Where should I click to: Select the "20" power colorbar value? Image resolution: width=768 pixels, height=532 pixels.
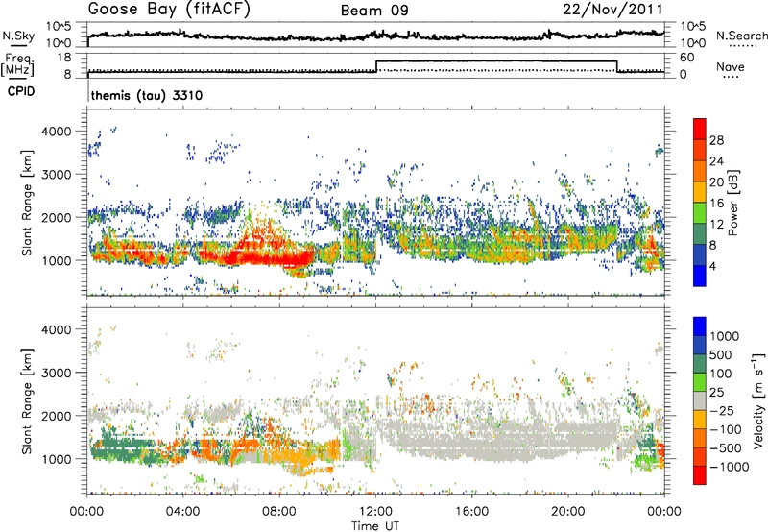pos(716,182)
